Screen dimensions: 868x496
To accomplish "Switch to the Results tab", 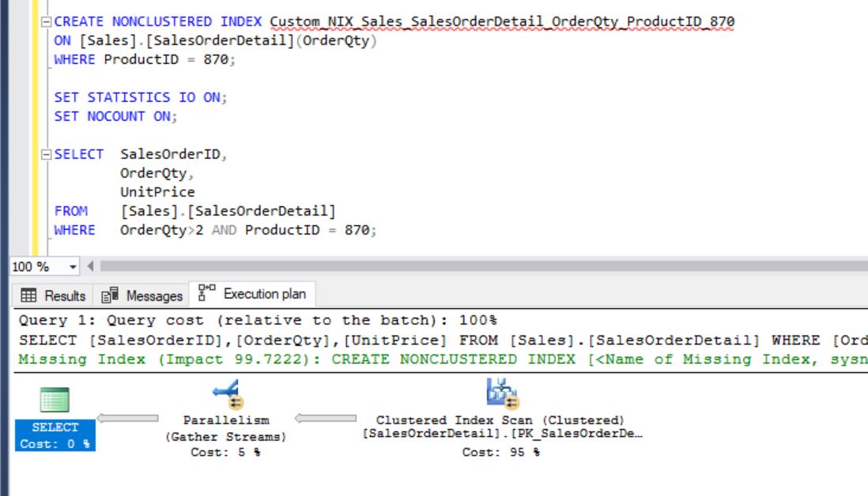I will [x=53, y=296].
